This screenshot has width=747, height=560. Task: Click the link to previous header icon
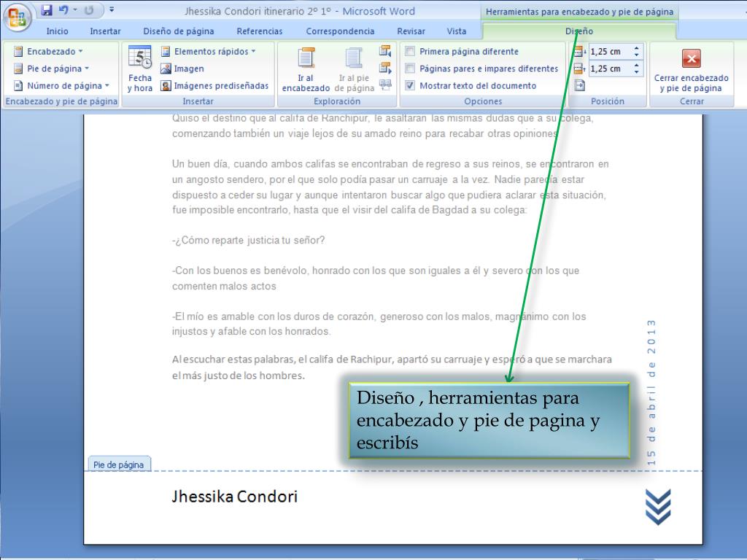coord(385,85)
